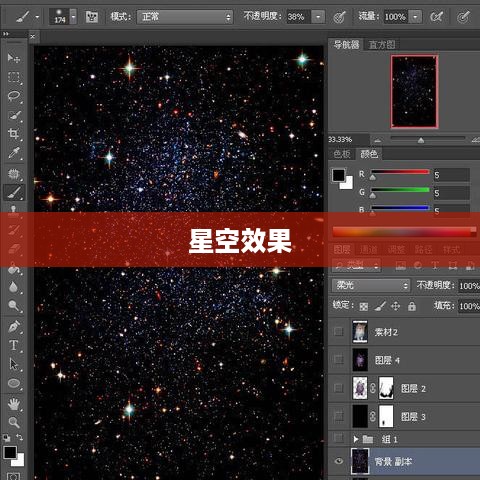Select the Rectangular Marquee tool
Screen dimensions: 480x480
(x=14, y=77)
